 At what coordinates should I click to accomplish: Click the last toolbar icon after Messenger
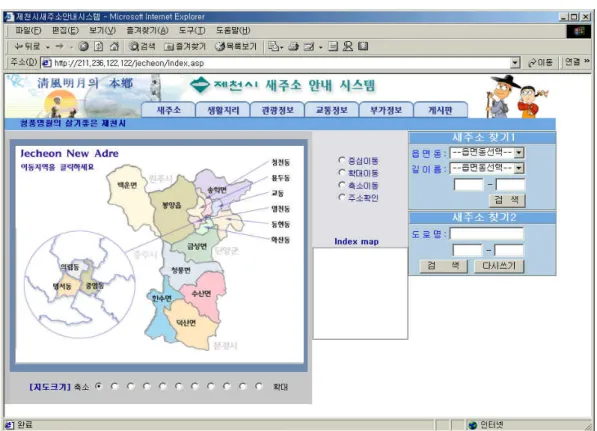point(363,46)
